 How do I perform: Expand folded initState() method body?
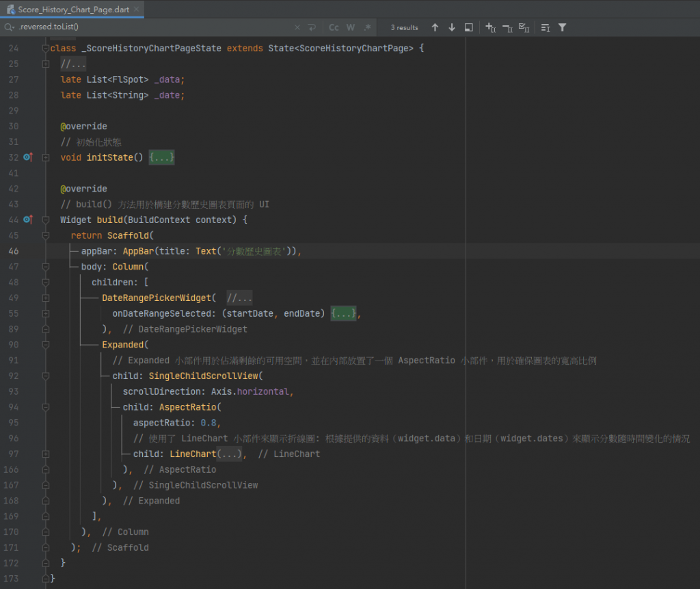click(x=162, y=157)
